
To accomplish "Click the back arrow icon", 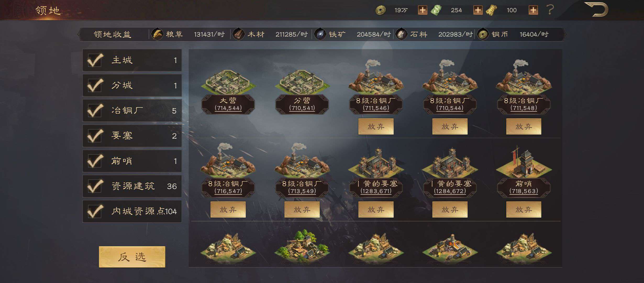I will [x=596, y=10].
